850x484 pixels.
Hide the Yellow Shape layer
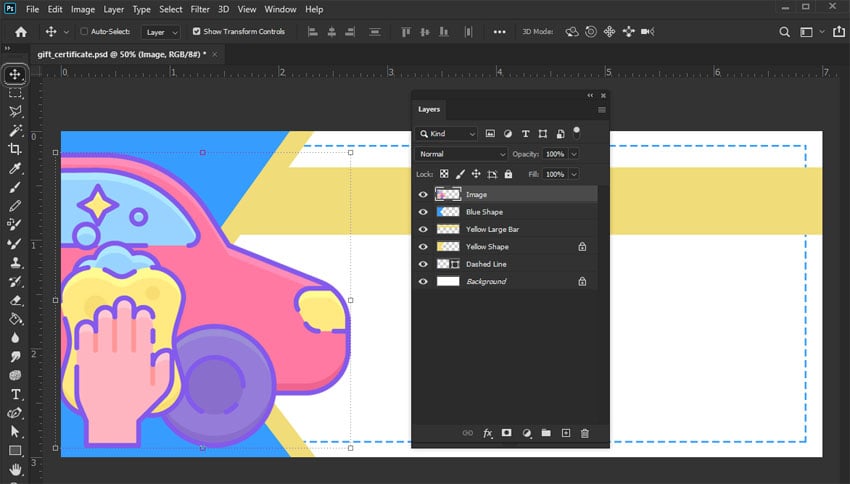[x=423, y=247]
